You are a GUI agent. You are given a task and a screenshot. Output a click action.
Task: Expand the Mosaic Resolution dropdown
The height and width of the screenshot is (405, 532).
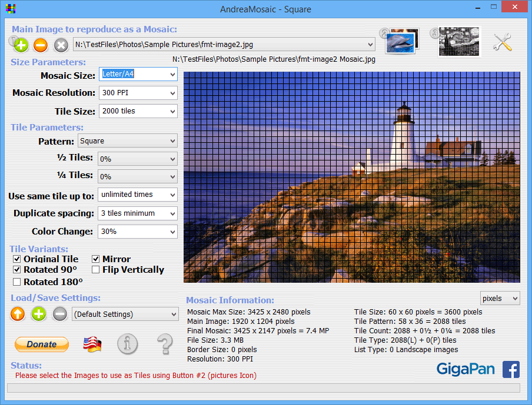[x=138, y=93]
